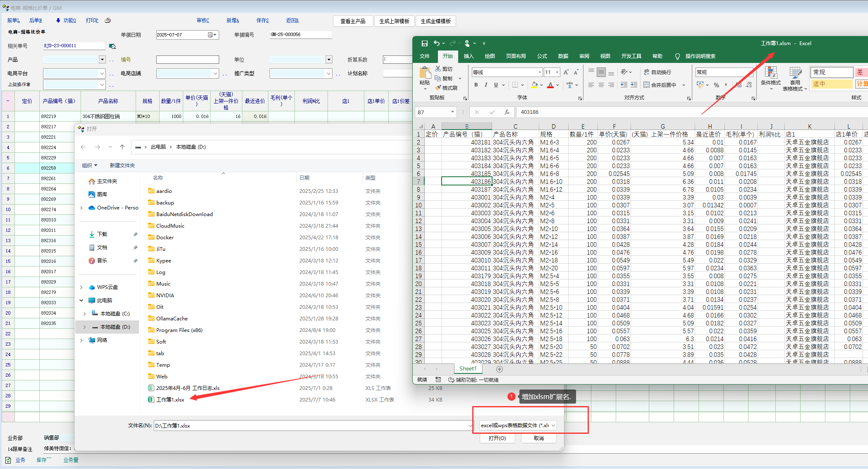Toggle bold formatting in Excel
The height and width of the screenshot is (469, 868).
click(476, 85)
